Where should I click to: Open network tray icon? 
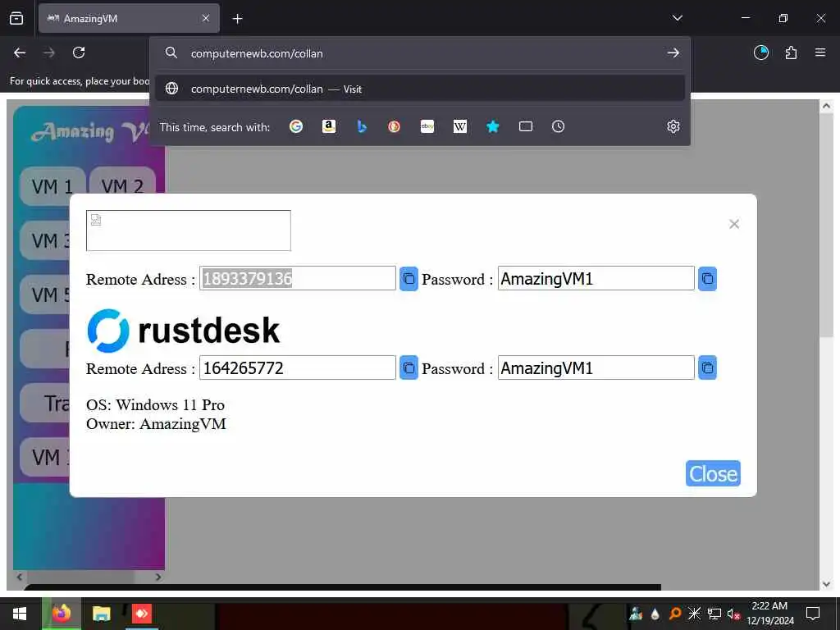click(714, 614)
